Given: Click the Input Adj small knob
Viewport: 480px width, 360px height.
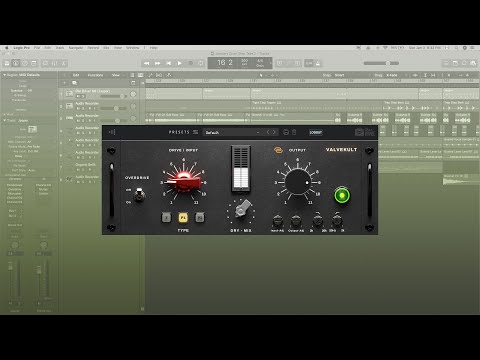Looking at the screenshot, I should point(278,221).
